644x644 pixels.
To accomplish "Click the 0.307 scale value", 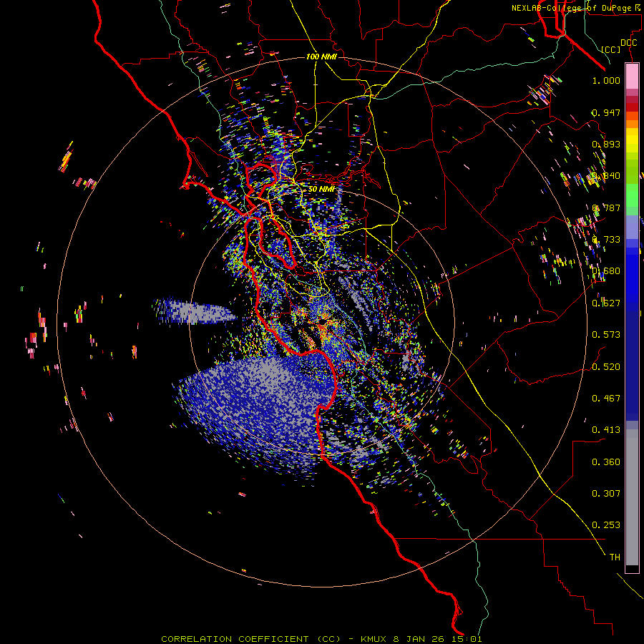I will (x=606, y=494).
